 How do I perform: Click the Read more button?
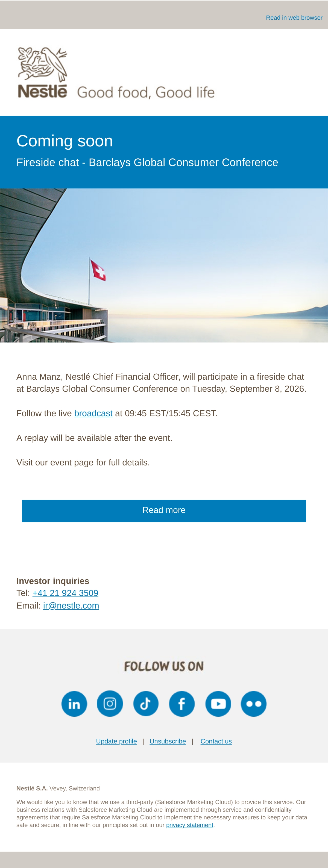tap(164, 510)
